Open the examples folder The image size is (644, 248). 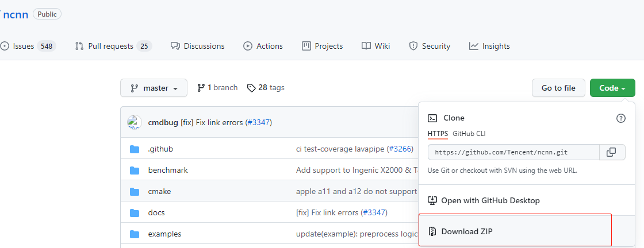pyautogui.click(x=164, y=234)
